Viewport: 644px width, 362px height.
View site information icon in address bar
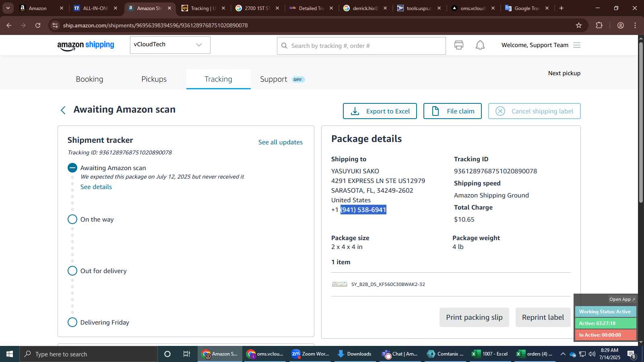pyautogui.click(x=55, y=25)
